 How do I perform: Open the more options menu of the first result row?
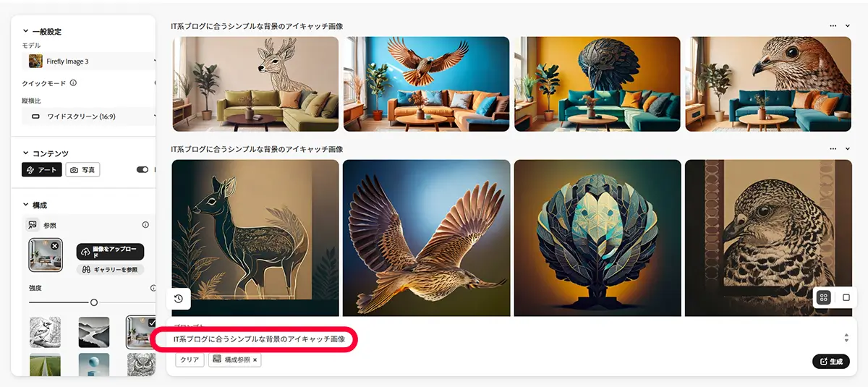[x=833, y=26]
